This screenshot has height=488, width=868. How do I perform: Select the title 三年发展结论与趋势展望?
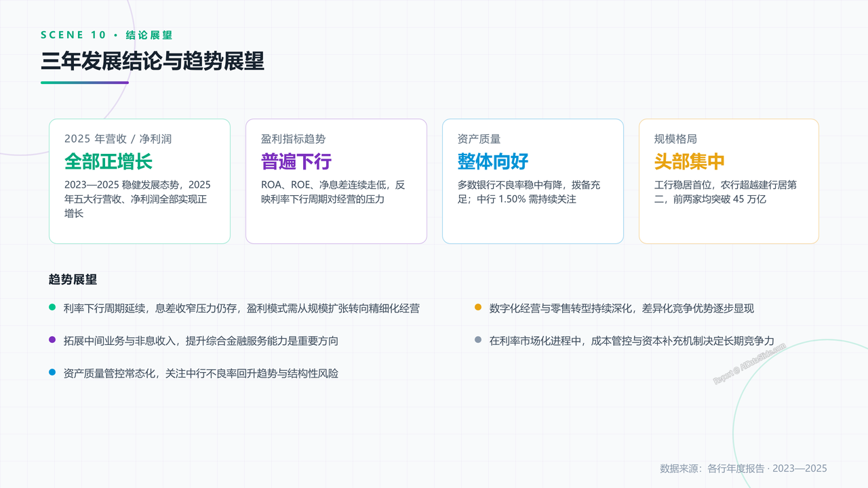click(x=153, y=61)
